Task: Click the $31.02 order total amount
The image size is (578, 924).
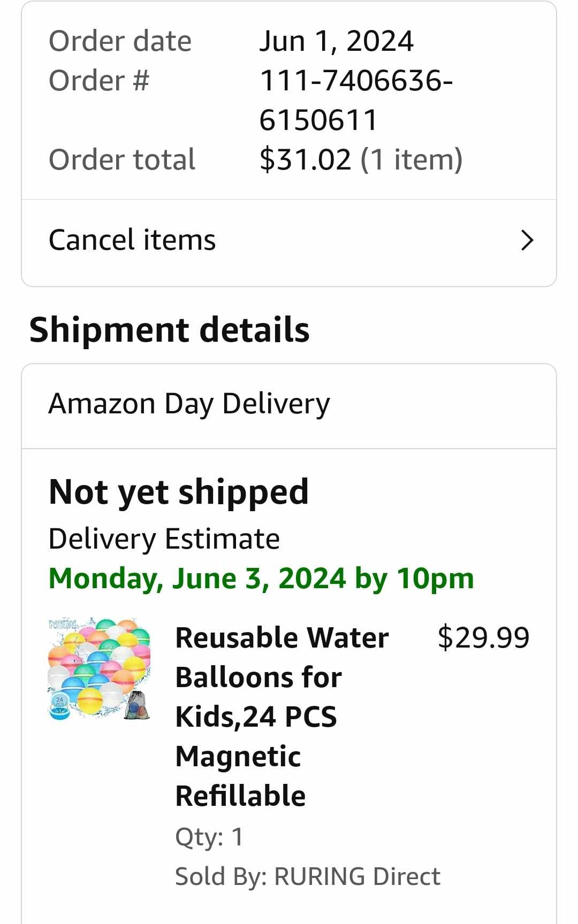Action: 305,159
